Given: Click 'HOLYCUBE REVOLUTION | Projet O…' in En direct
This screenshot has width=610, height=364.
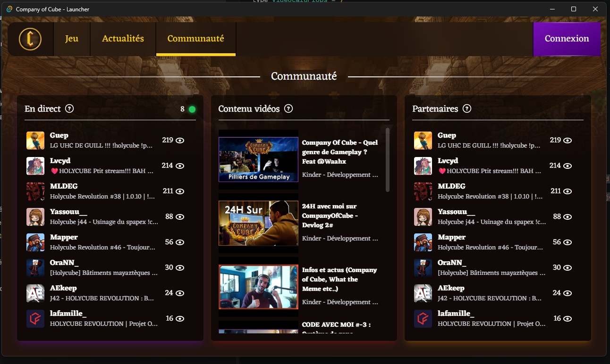Looking at the screenshot, I should pyautogui.click(x=104, y=324).
